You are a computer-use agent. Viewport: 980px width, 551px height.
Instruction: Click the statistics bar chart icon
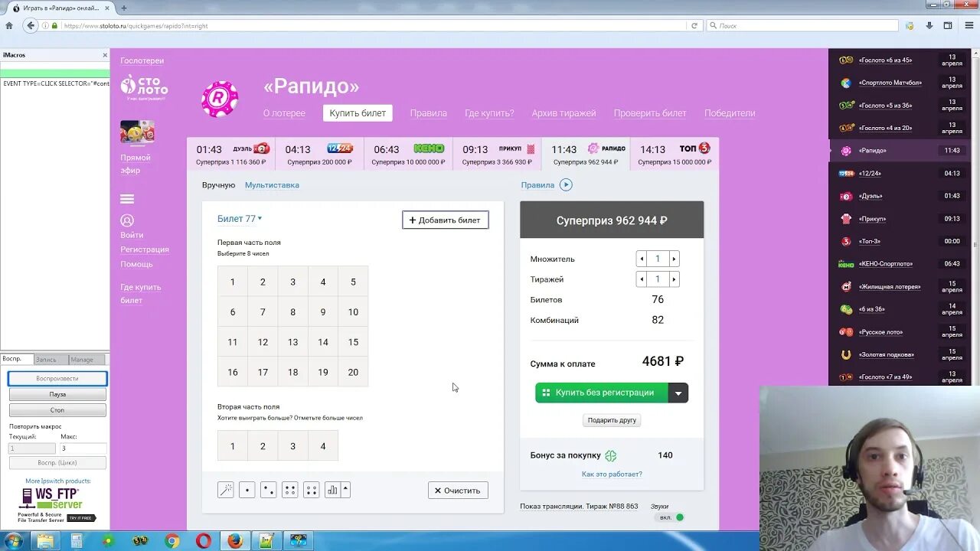click(332, 490)
